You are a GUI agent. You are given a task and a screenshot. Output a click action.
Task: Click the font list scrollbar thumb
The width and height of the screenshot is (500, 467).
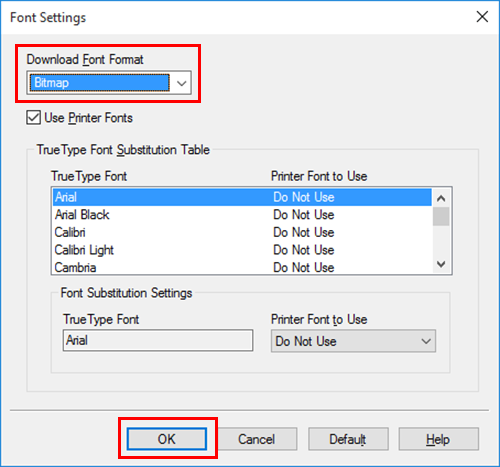(x=441, y=216)
